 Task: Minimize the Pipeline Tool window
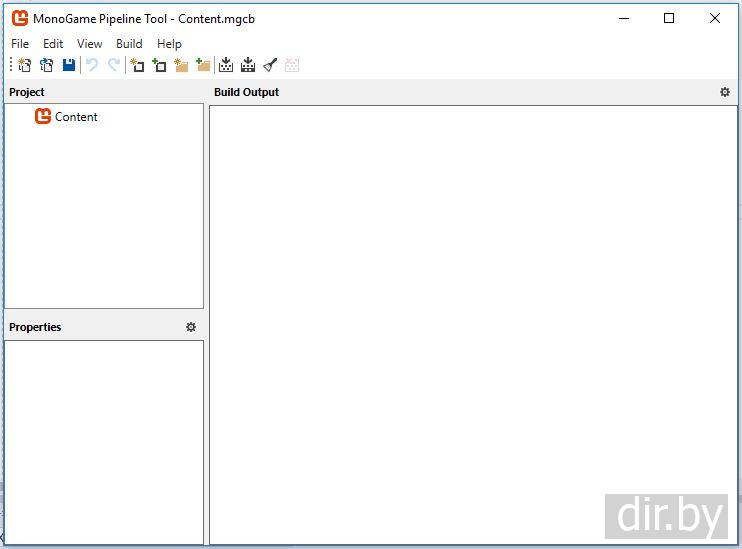(x=624, y=18)
